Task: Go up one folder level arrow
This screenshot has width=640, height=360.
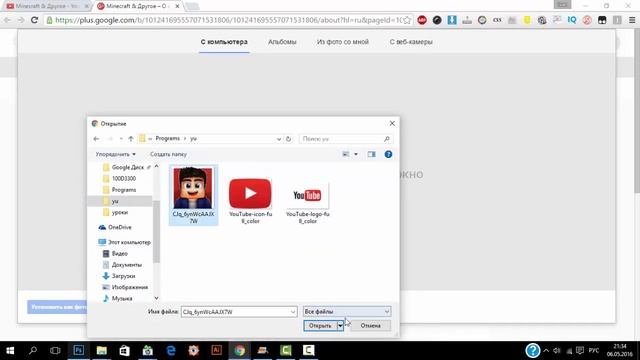Action: 131,139
